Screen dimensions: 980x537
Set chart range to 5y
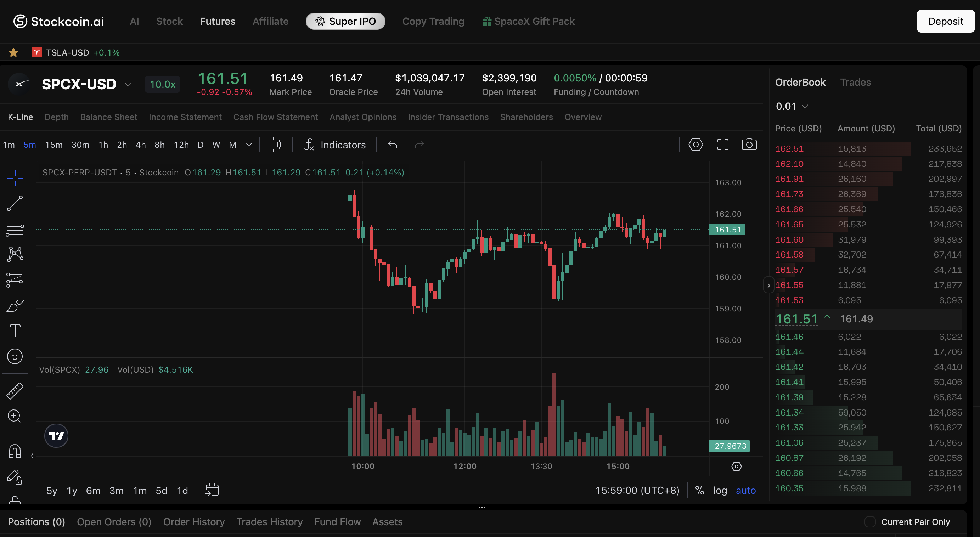coord(52,491)
